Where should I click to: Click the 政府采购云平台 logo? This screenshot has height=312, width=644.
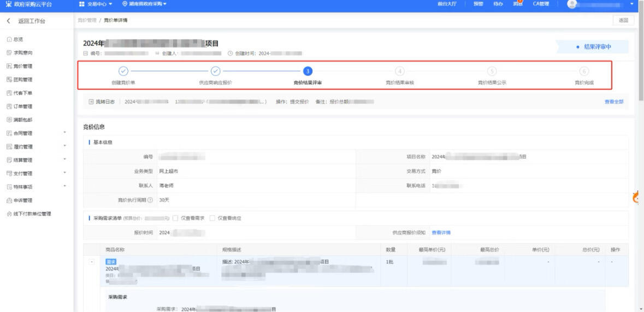click(x=29, y=4)
